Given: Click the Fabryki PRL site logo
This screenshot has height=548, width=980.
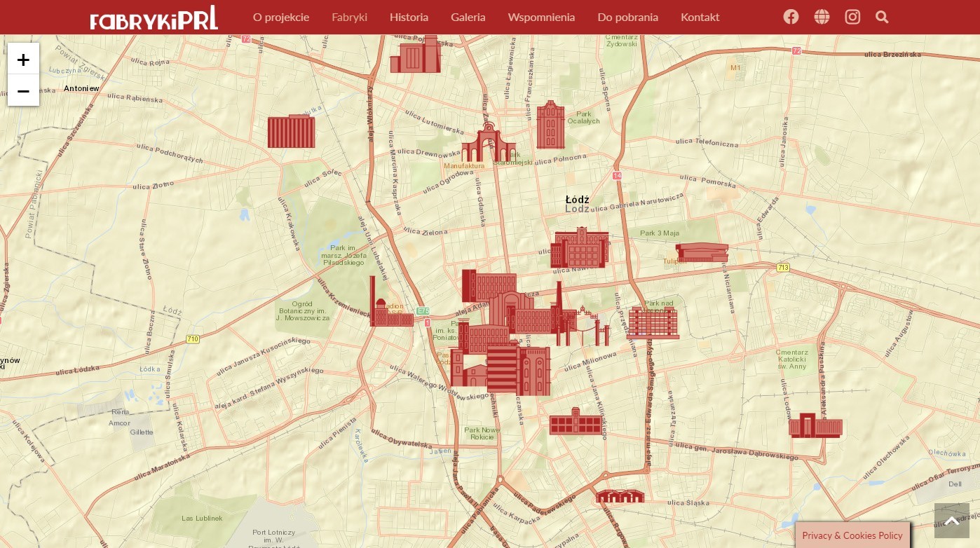Looking at the screenshot, I should [x=154, y=18].
